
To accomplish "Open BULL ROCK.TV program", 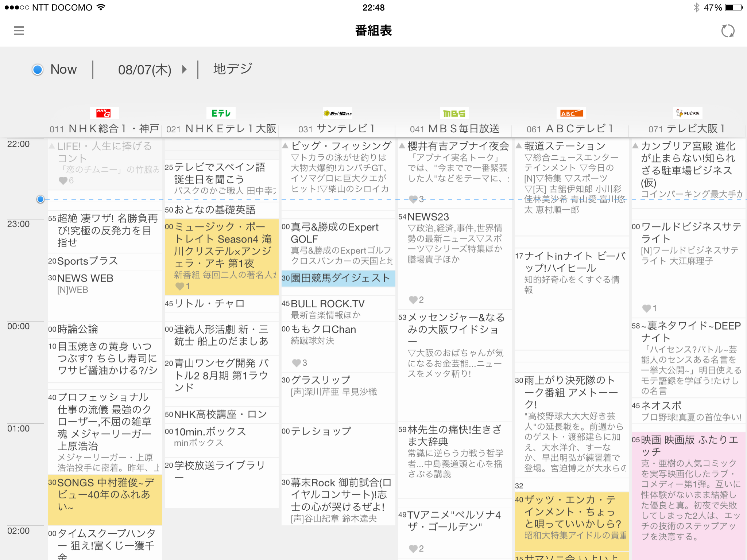I will click(338, 308).
